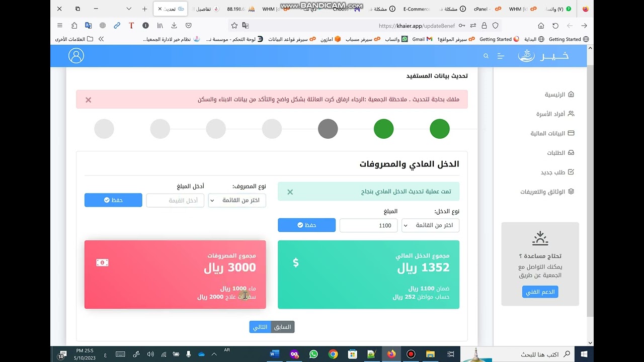Click the translate page icon in address bar

[246, 25]
